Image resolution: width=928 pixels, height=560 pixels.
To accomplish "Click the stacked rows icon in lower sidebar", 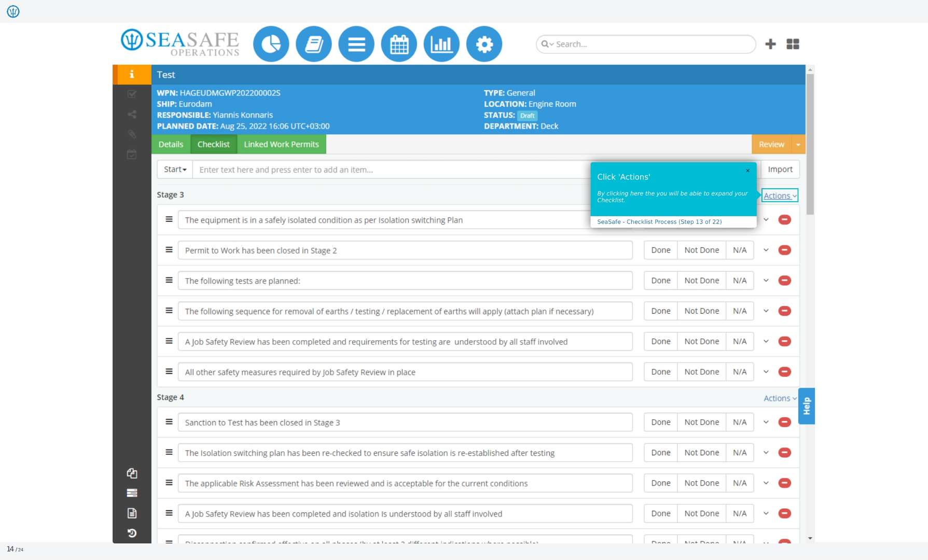I will coord(132,493).
